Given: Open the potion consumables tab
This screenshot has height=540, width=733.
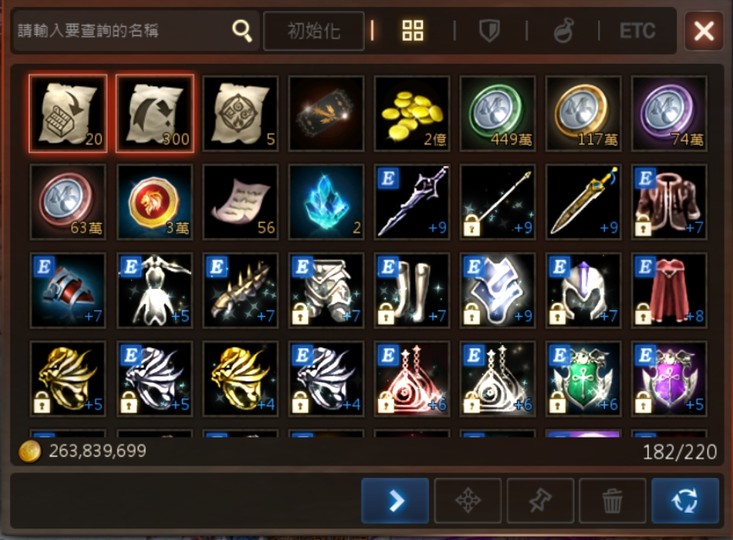Looking at the screenshot, I should pyautogui.click(x=563, y=31).
